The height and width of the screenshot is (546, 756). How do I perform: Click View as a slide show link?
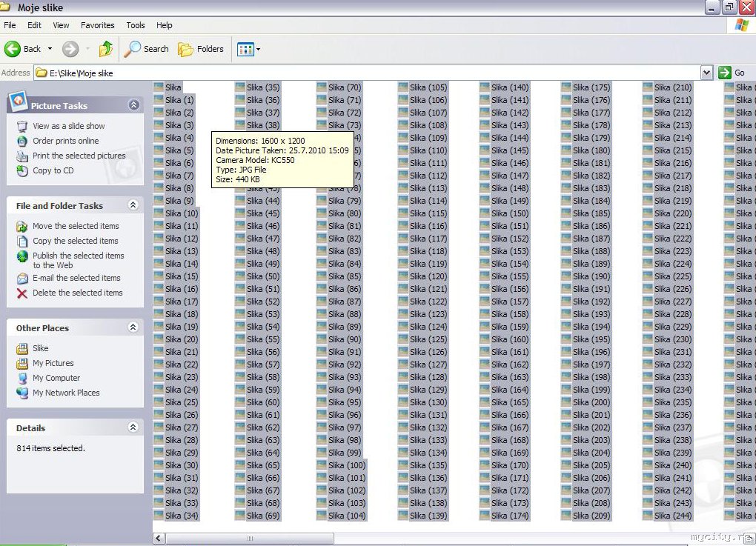[x=68, y=126]
